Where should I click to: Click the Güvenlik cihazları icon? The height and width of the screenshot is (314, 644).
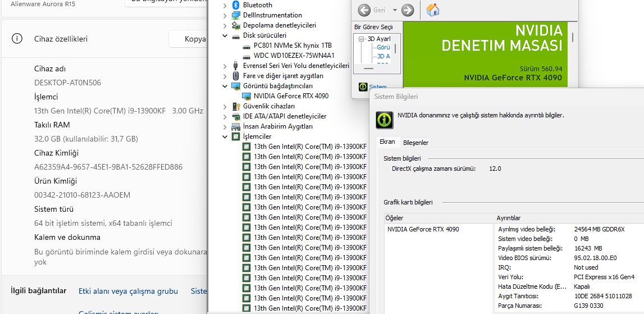click(x=236, y=106)
